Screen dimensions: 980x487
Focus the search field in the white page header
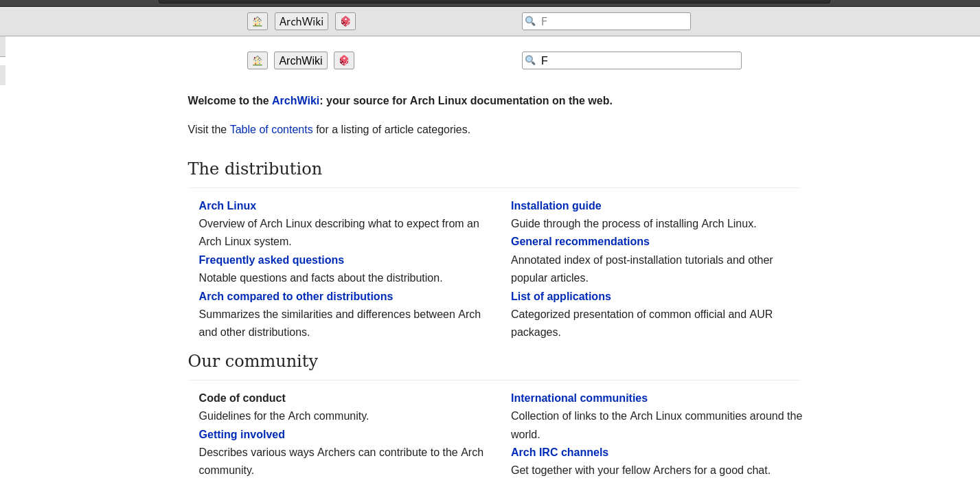[x=632, y=60]
